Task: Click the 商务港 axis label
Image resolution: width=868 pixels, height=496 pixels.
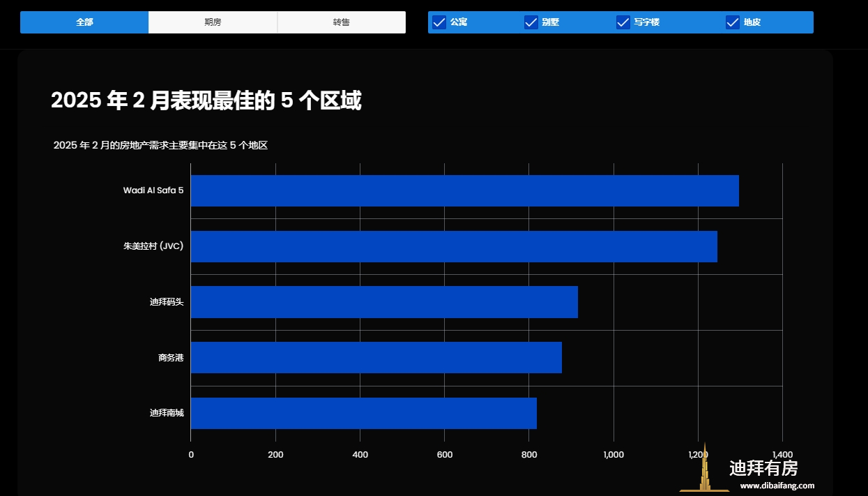Action: click(171, 358)
